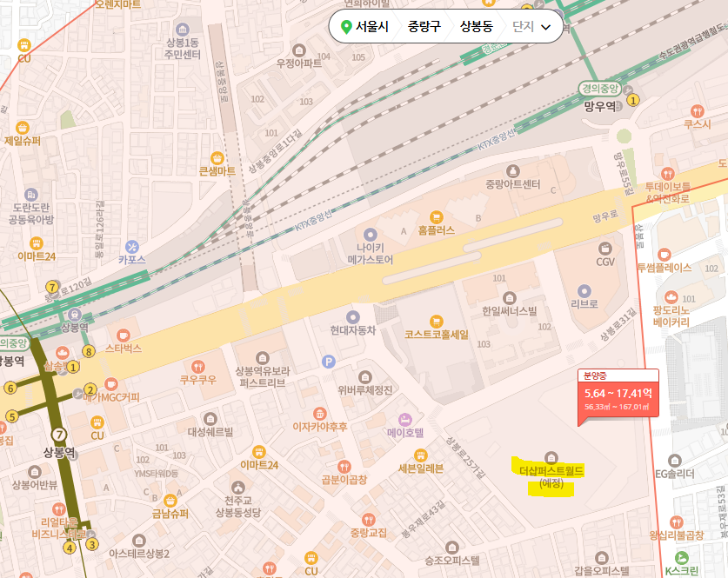Screen dimensions: 728x578
Task: Click the 리브로 marker icon
Action: tap(584, 291)
